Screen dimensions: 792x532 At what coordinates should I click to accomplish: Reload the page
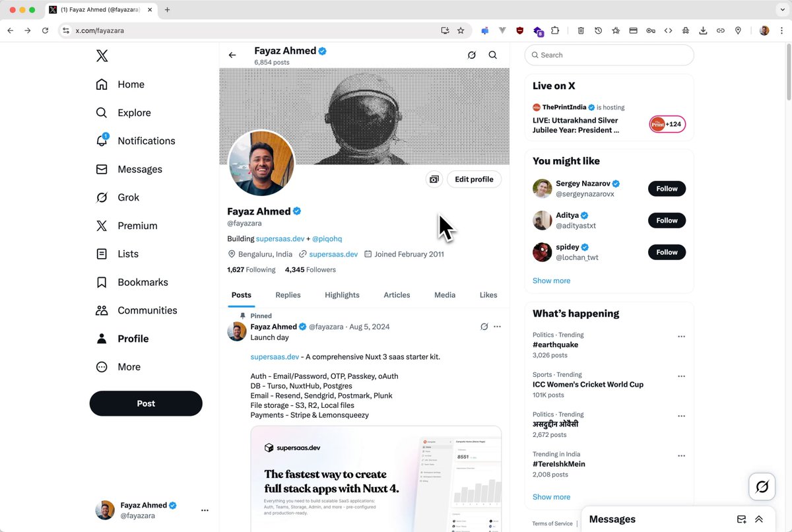pyautogui.click(x=45, y=30)
